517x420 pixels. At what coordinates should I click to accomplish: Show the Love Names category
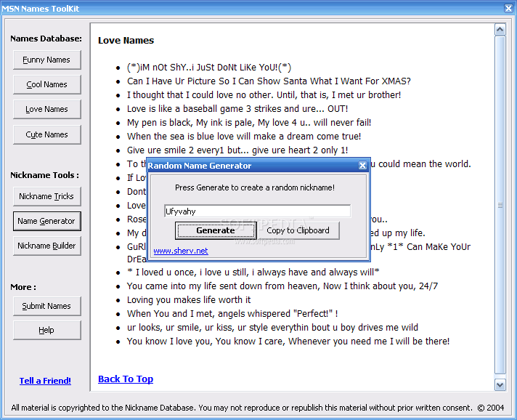46,109
